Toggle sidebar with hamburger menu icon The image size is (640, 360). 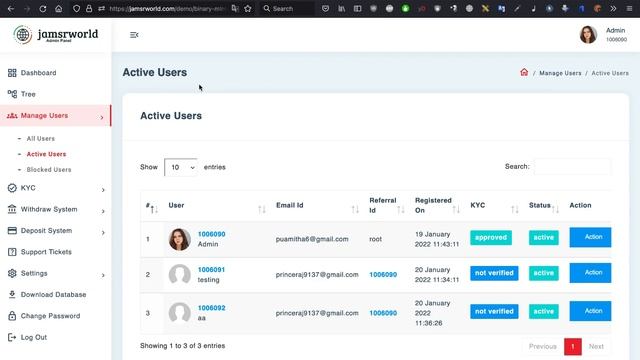tap(134, 35)
